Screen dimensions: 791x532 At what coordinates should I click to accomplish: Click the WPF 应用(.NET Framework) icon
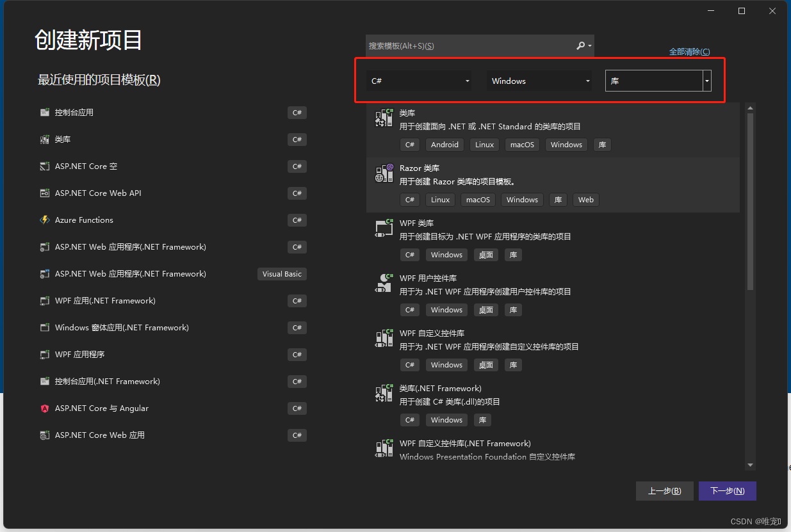click(x=45, y=301)
